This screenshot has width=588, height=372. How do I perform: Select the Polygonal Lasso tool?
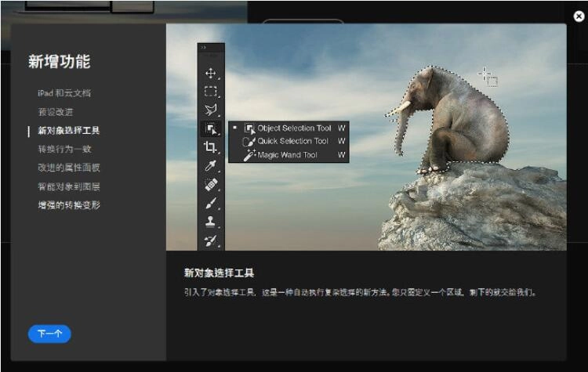(210, 110)
